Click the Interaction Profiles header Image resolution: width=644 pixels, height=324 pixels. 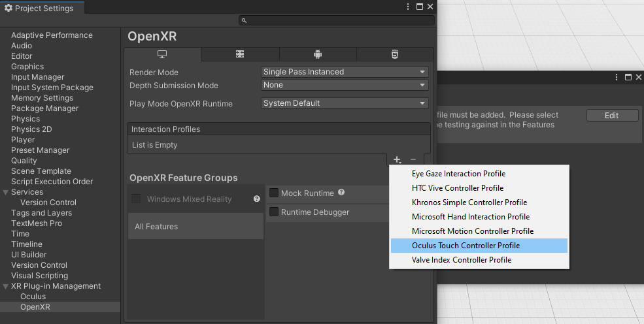point(279,129)
